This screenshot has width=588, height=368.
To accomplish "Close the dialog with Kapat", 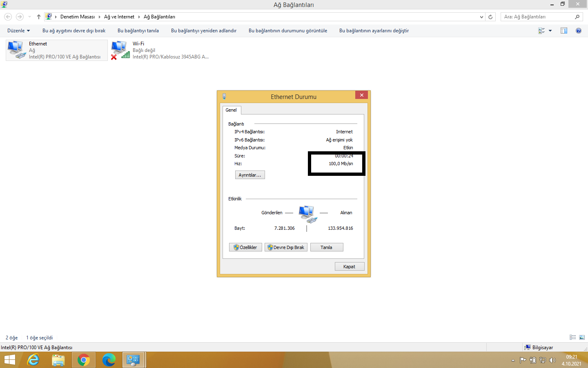I will (x=350, y=267).
